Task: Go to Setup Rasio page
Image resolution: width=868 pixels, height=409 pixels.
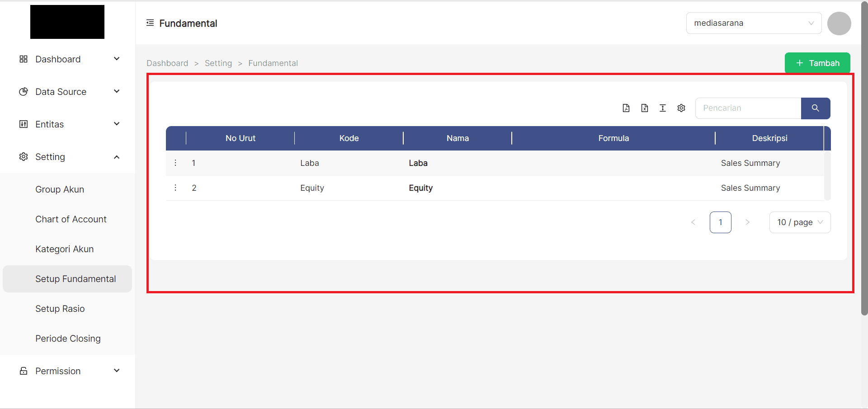Action: pyautogui.click(x=60, y=309)
